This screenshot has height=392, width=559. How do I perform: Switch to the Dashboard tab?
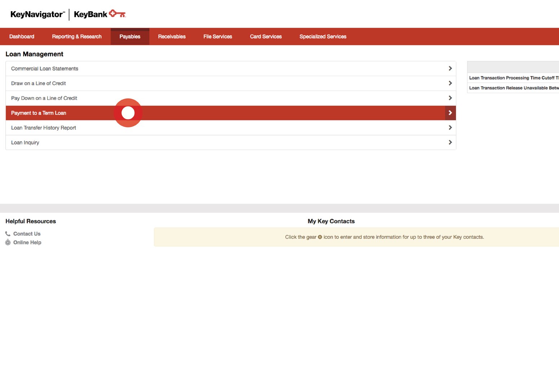pos(22,36)
